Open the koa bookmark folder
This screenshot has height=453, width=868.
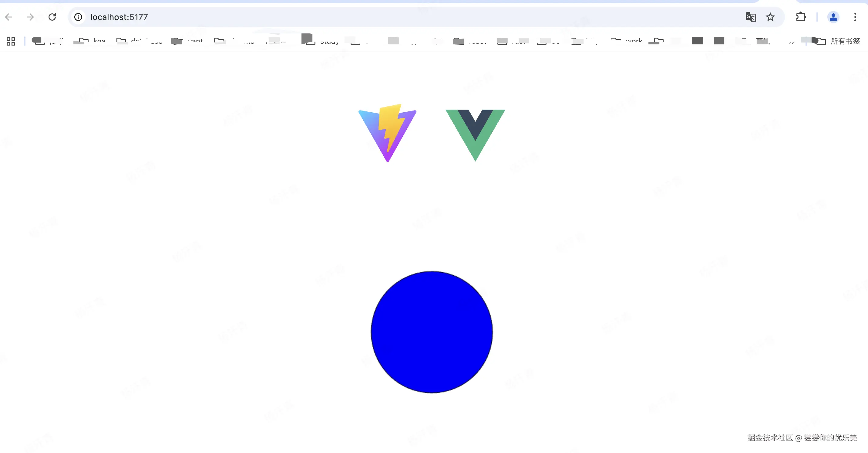pyautogui.click(x=91, y=41)
